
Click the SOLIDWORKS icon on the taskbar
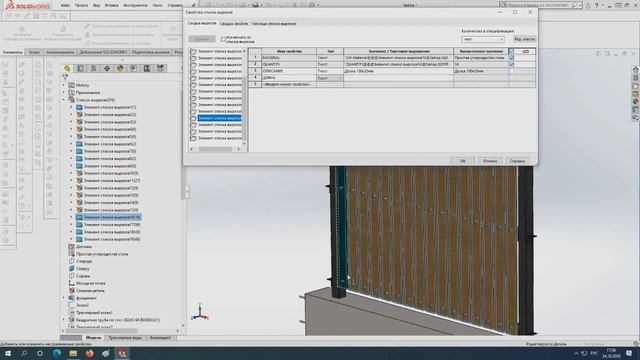pos(122,353)
